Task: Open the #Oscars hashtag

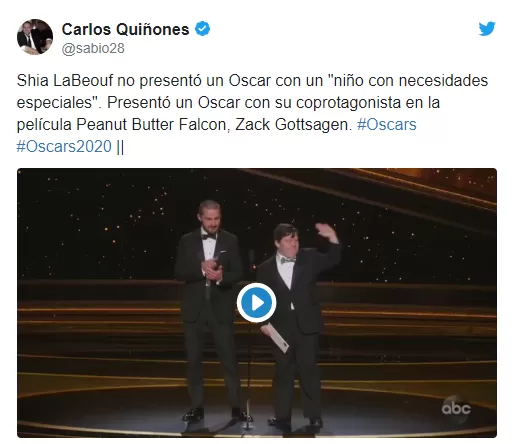Action: pos(387,125)
